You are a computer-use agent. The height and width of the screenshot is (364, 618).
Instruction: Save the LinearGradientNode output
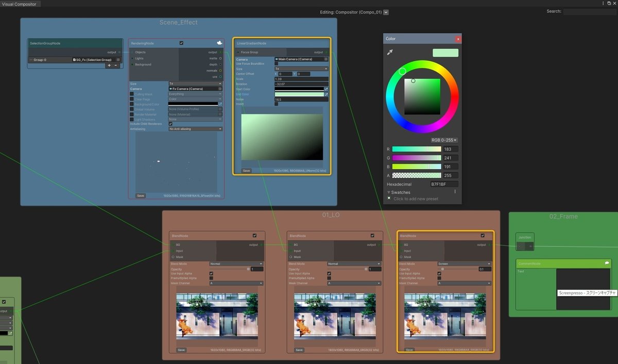[246, 170]
